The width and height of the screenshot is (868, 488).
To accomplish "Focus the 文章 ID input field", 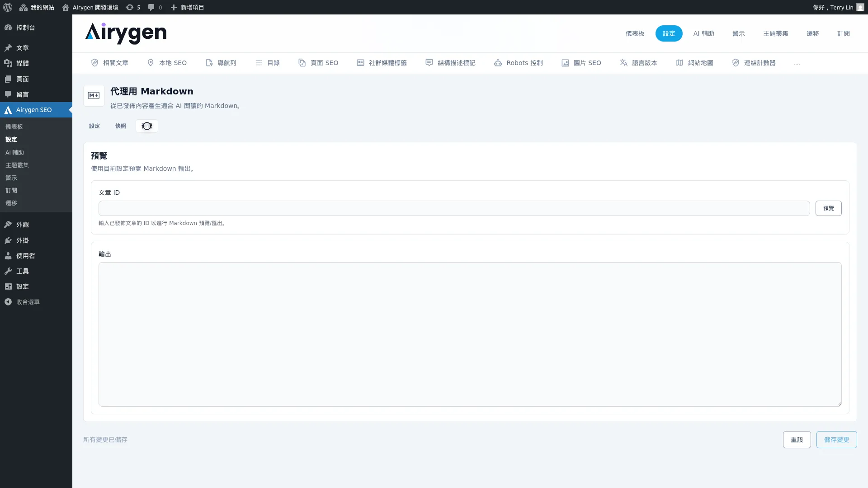I will (454, 208).
